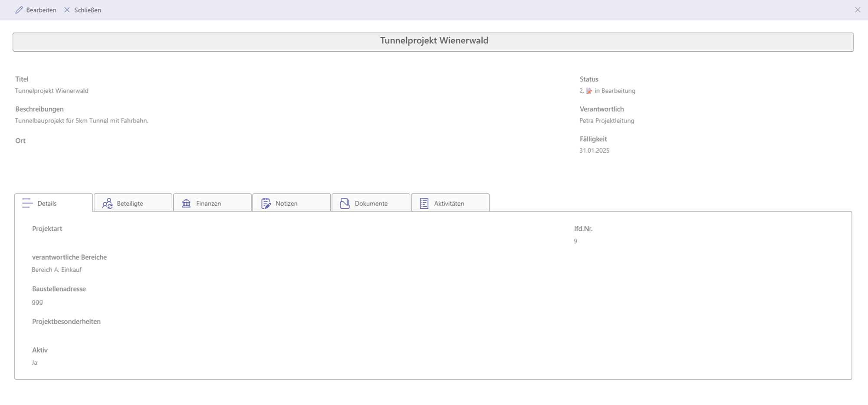Click the 'Tunnelprojekt Wienerwald' header bar

[433, 42]
